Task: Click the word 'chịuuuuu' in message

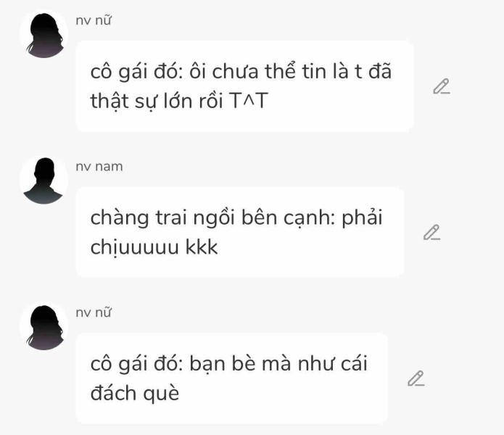Action: [x=134, y=247]
